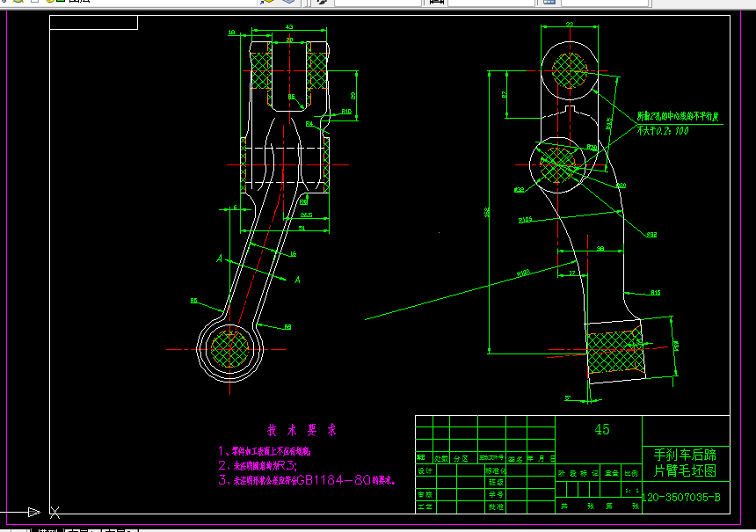This screenshot has height=532, width=756.
Task: Select the 16 arm width dimension
Action: point(293,254)
